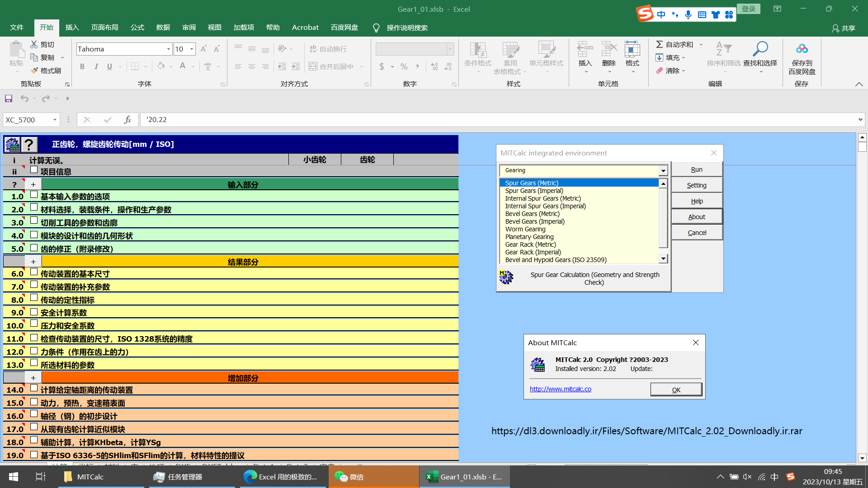Click the Save floppy disk icon

9,99
